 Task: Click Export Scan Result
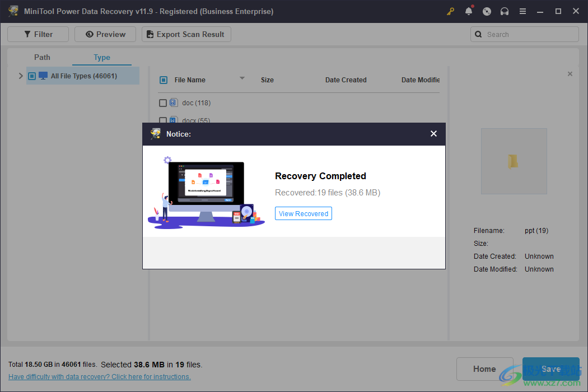point(186,34)
